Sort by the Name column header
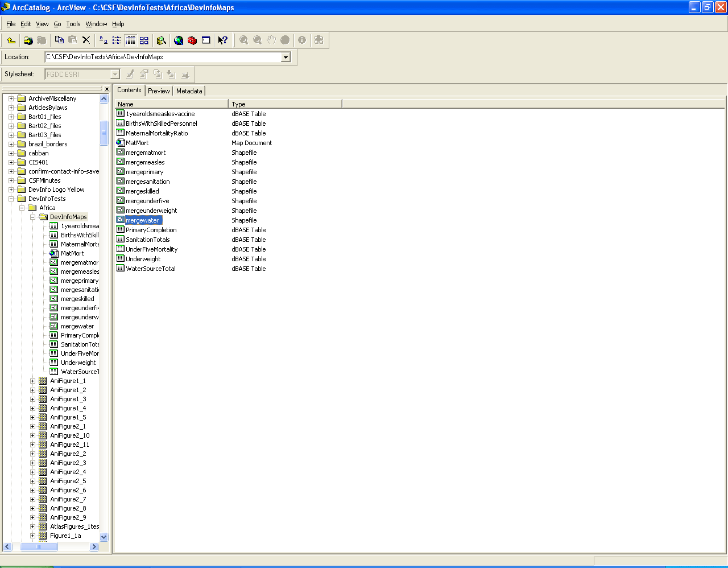This screenshot has height=568, width=728. [x=171, y=104]
